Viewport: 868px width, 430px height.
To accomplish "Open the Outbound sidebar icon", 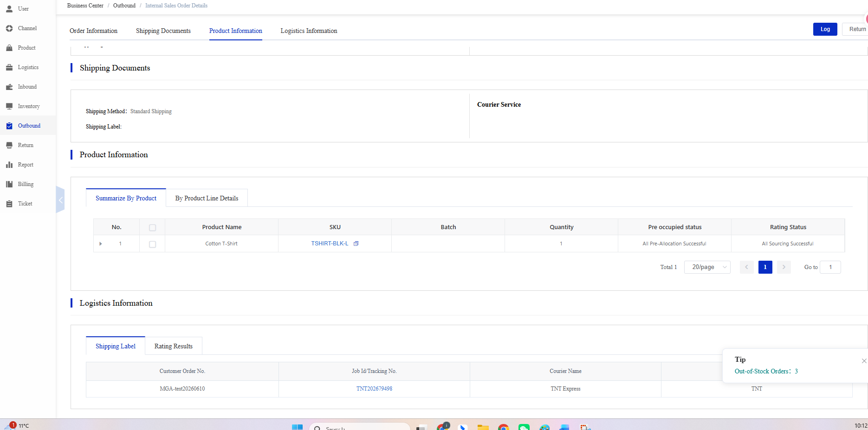I will pos(9,126).
